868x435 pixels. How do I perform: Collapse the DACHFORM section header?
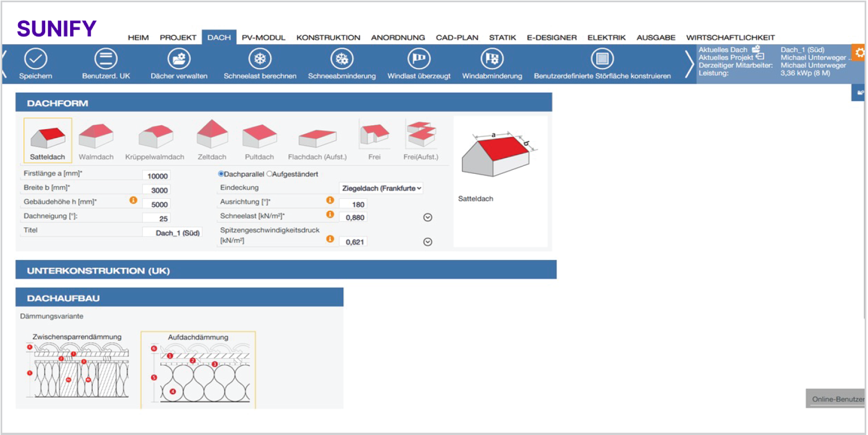tap(284, 103)
